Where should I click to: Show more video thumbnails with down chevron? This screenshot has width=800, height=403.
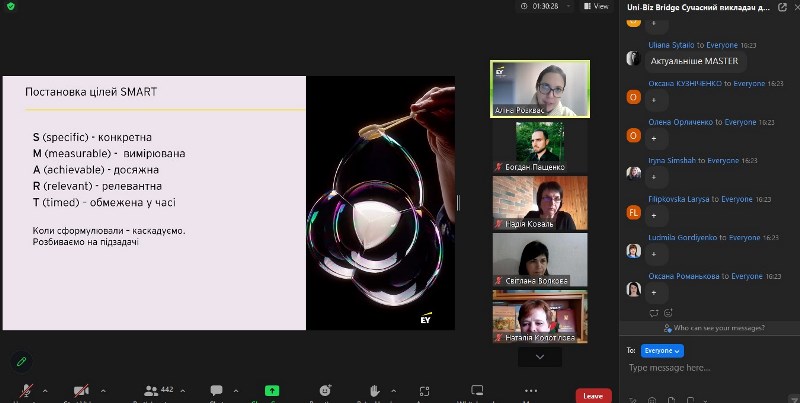540,357
